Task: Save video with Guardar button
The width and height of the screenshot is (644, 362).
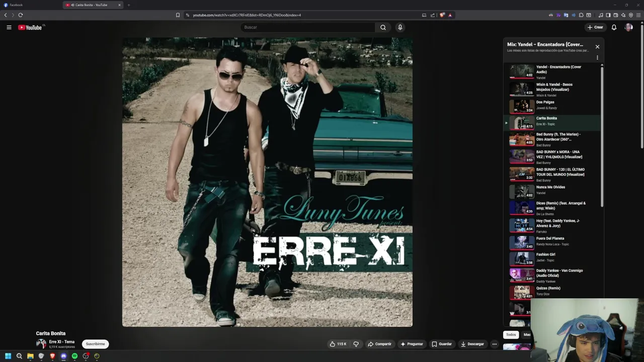Action: pos(442,344)
